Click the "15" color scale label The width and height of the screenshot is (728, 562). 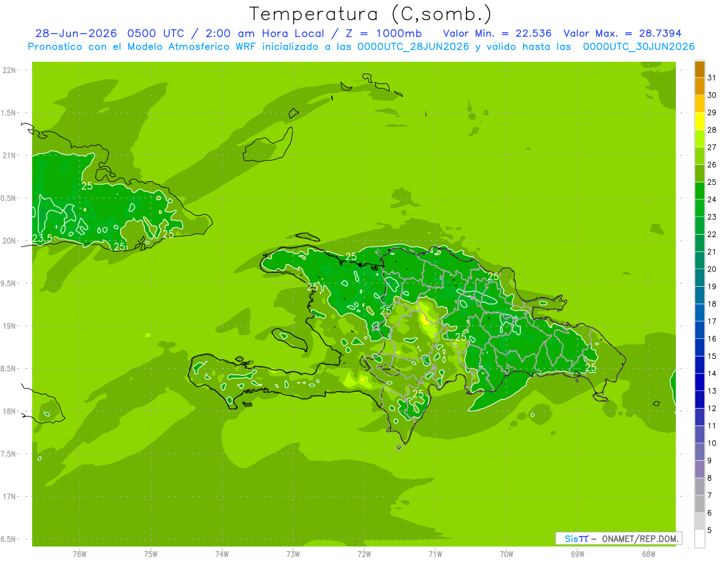712,356
